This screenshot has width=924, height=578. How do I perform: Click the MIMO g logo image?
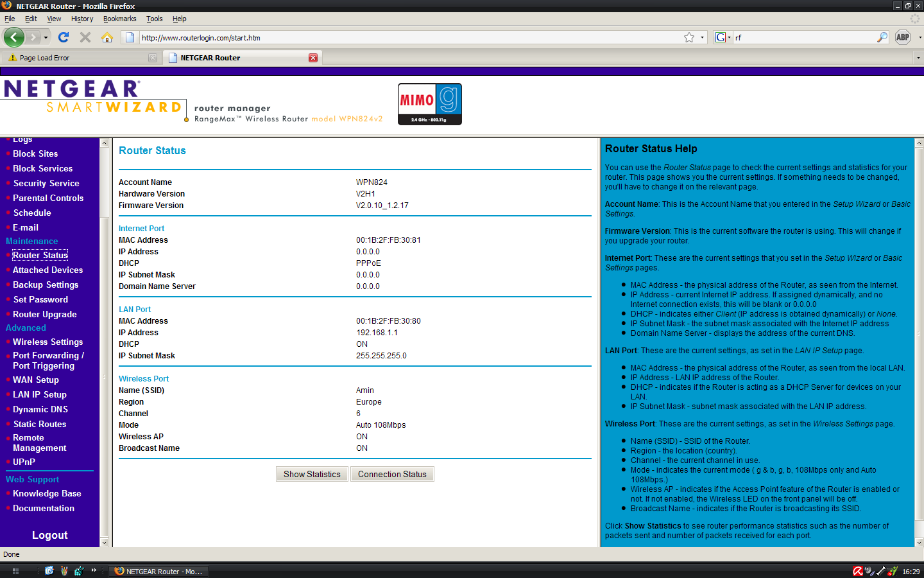pyautogui.click(x=429, y=103)
